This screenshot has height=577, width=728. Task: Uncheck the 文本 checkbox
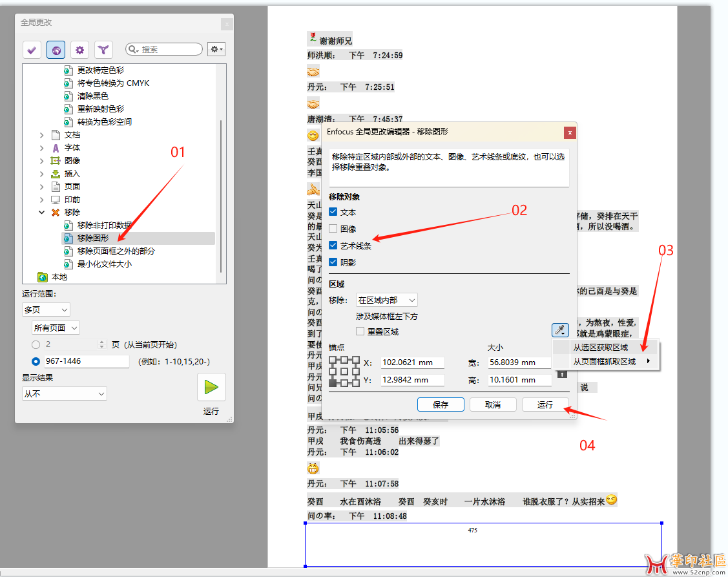[x=333, y=212]
